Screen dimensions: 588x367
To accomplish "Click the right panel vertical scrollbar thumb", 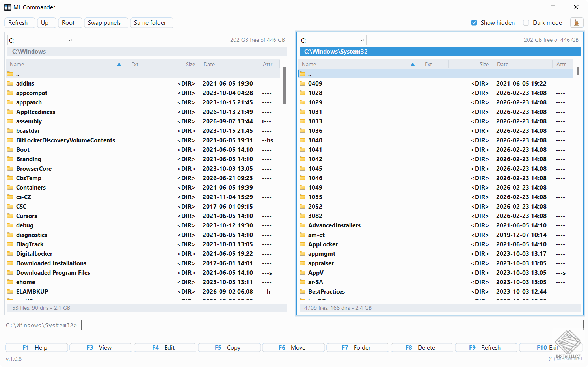I will pyautogui.click(x=578, y=71).
